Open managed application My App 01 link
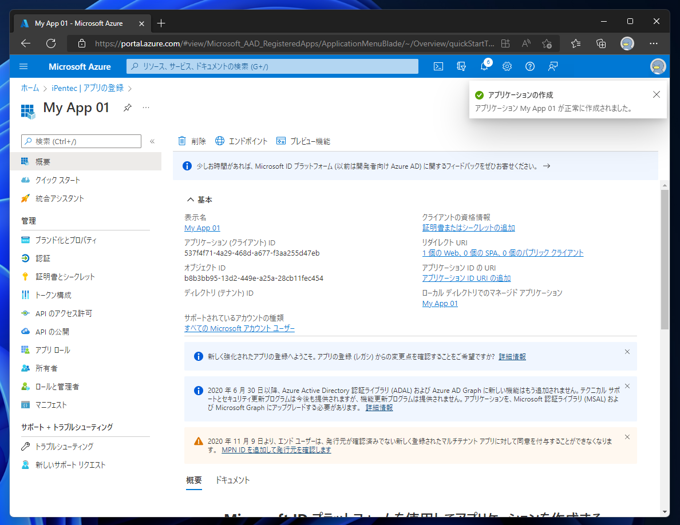Screen dimensions: 680x525 (440, 303)
